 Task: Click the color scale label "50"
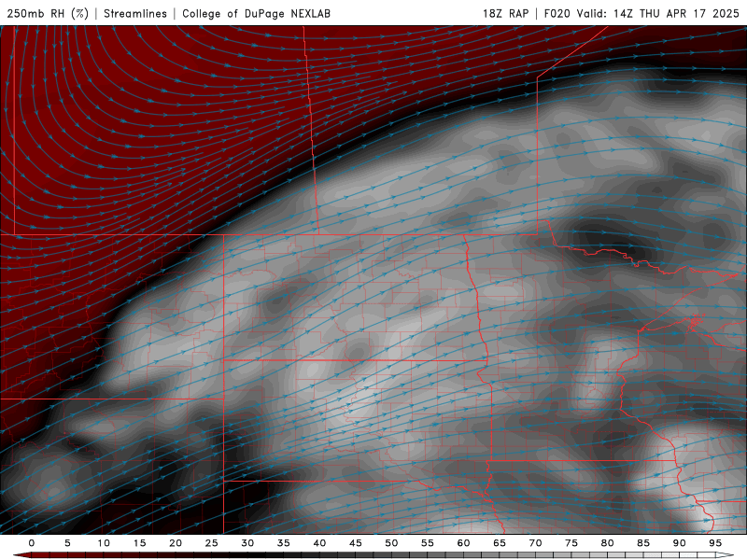(391, 543)
